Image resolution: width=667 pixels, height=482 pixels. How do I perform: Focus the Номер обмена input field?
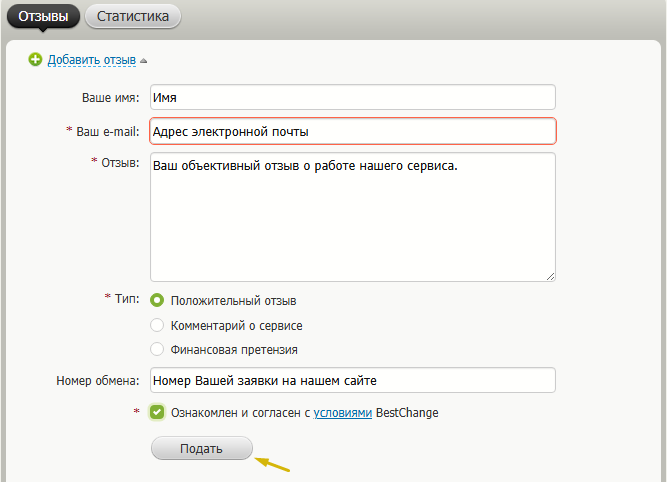352,380
